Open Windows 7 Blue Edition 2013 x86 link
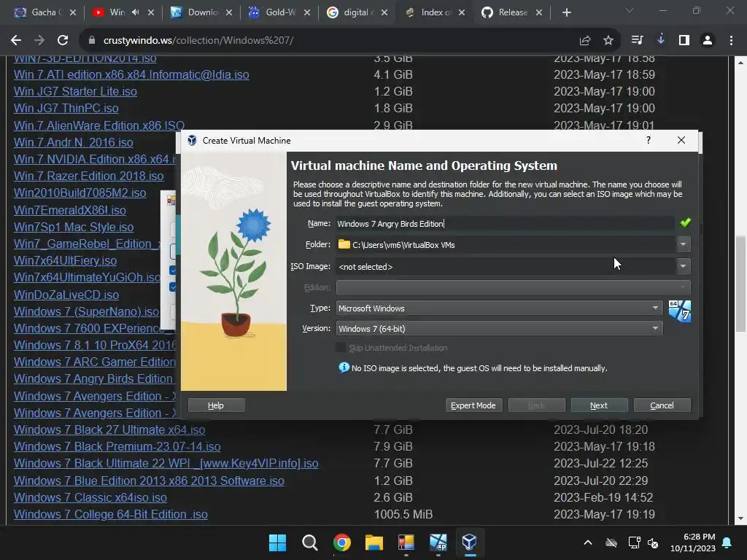This screenshot has height=560, width=747. pos(149,481)
